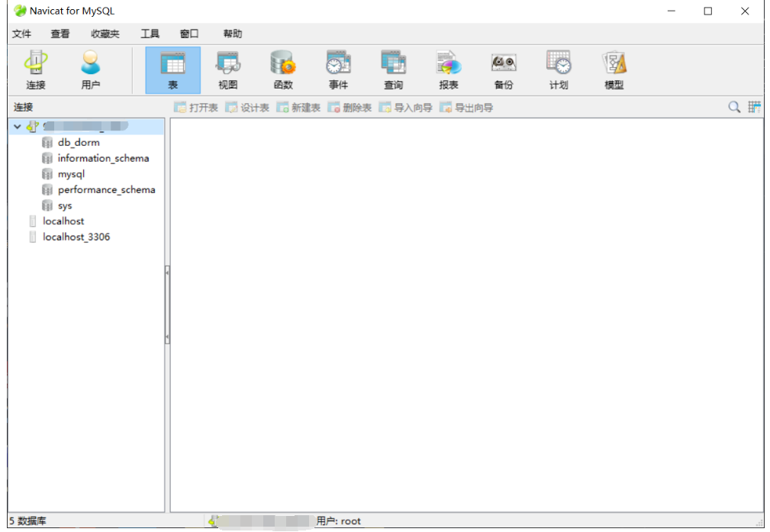
Task: Select the 表 (Tables) toolbar icon
Action: click(172, 69)
